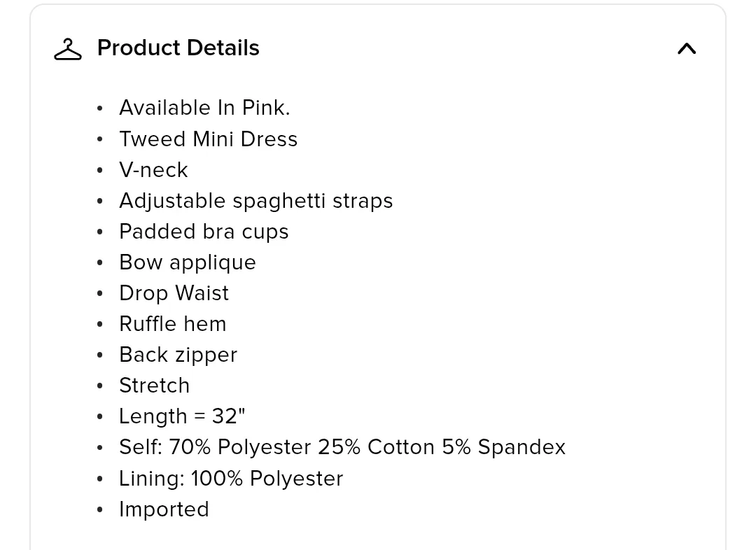Select the bullet next to Ruffle hem
Image resolution: width=756 pixels, height=550 pixels.
[99, 324]
